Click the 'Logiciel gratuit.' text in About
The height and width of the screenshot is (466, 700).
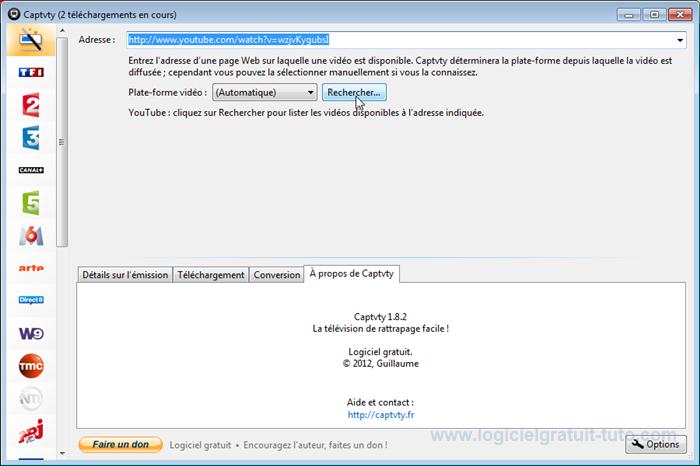click(380, 352)
